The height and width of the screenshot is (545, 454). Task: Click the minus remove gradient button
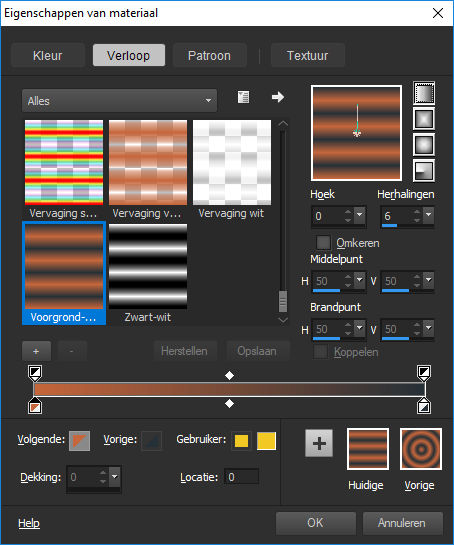(72, 351)
